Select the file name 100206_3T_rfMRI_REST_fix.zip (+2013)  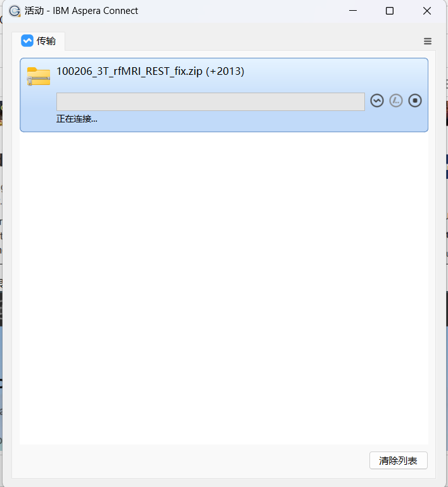click(150, 72)
